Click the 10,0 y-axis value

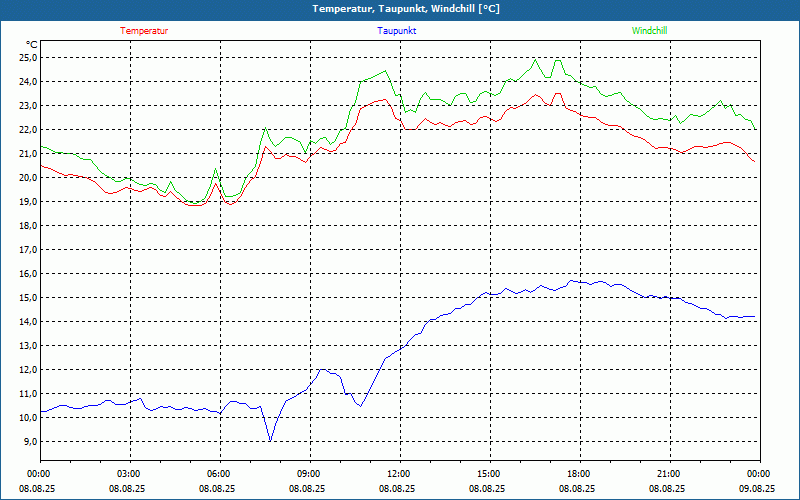(28, 417)
